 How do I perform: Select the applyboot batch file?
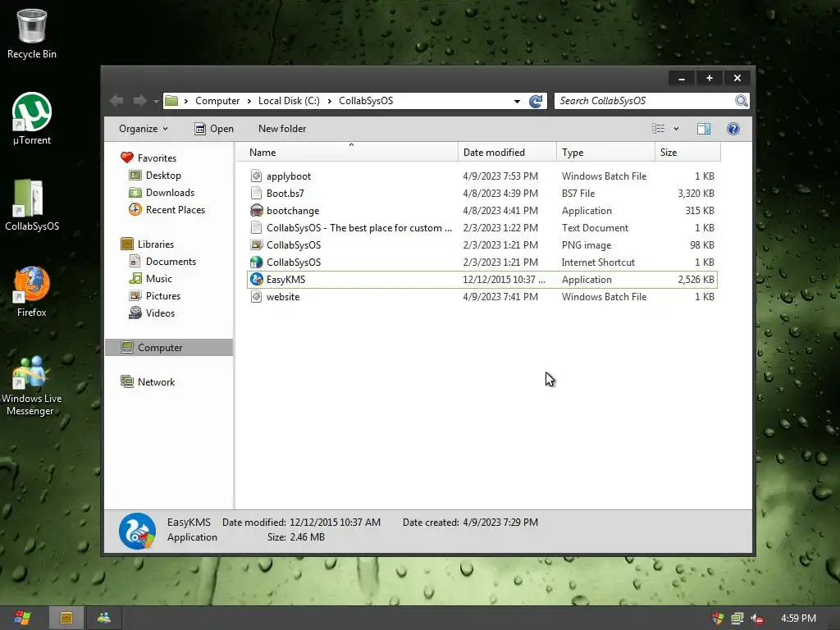[482, 176]
